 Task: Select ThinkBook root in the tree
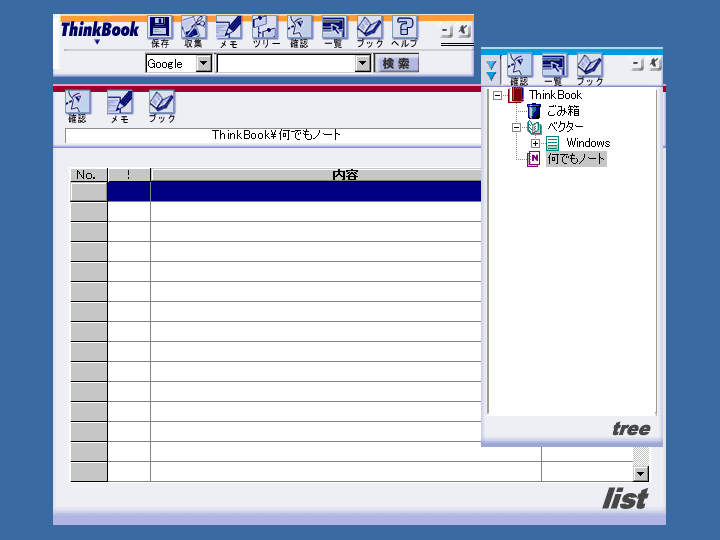[555, 95]
